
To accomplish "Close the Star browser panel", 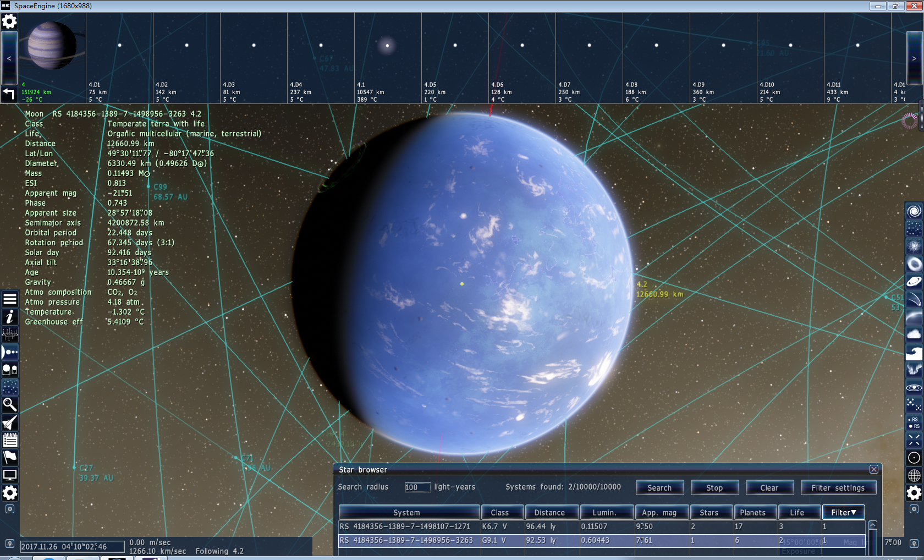I will 874,469.
